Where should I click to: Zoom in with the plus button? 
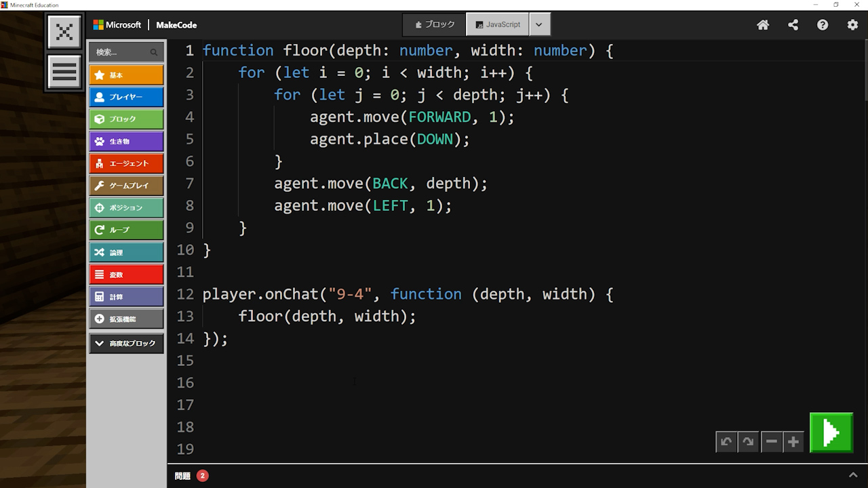click(793, 442)
